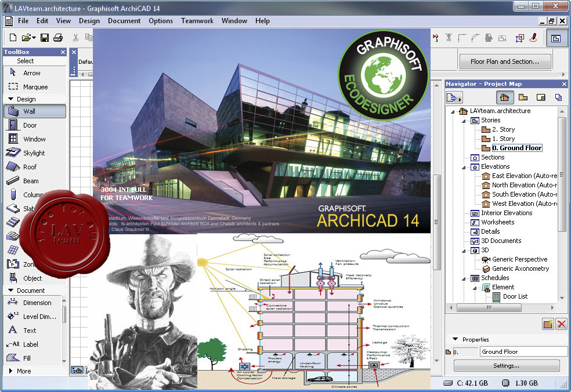
Task: Click the ArchiCAD document icon left of File
Action: pyautogui.click(x=8, y=21)
